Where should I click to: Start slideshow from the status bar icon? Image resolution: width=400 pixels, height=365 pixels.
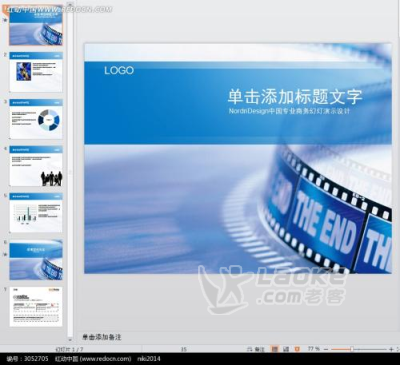[x=297, y=349]
